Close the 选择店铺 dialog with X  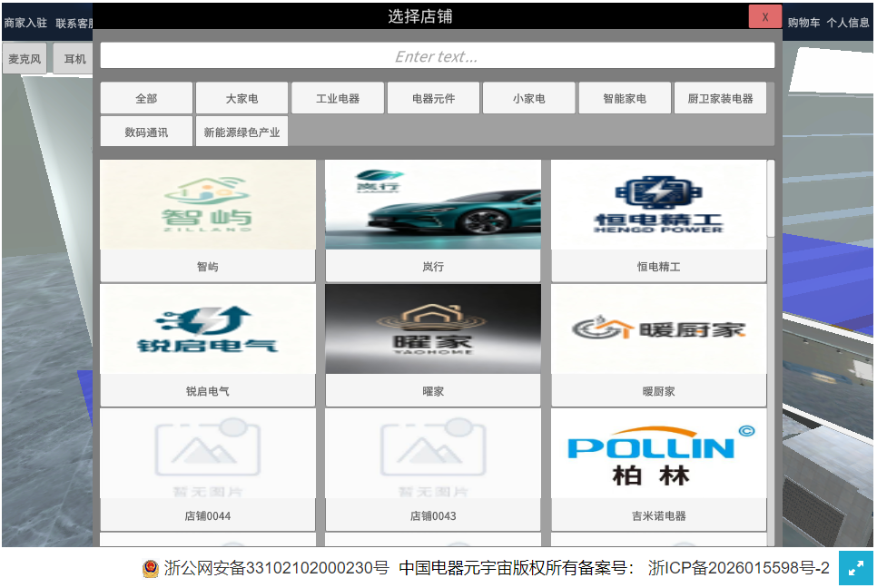[764, 16]
